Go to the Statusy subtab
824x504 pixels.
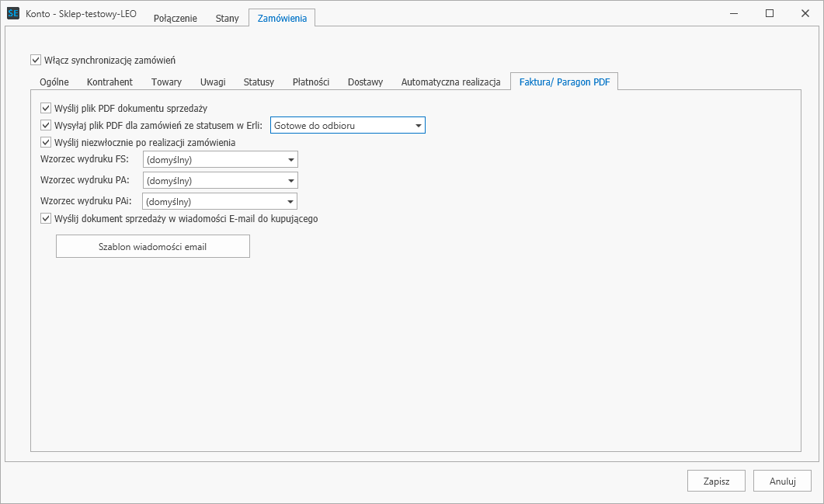point(259,82)
